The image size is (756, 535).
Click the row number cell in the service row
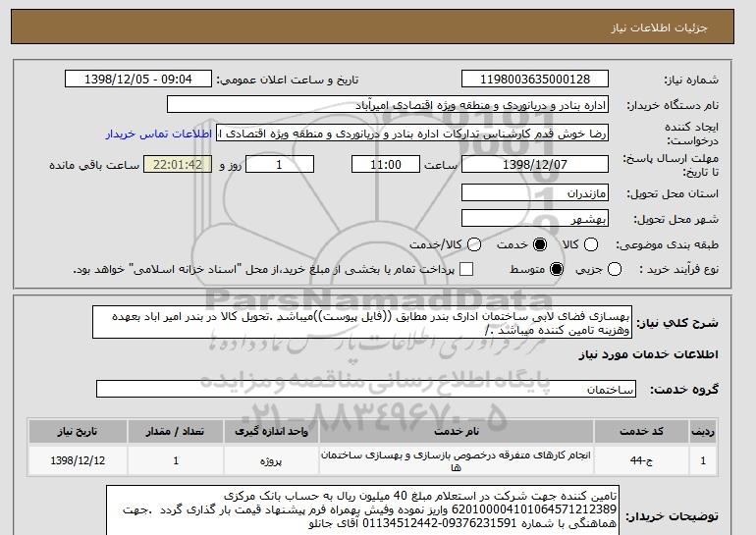click(703, 460)
